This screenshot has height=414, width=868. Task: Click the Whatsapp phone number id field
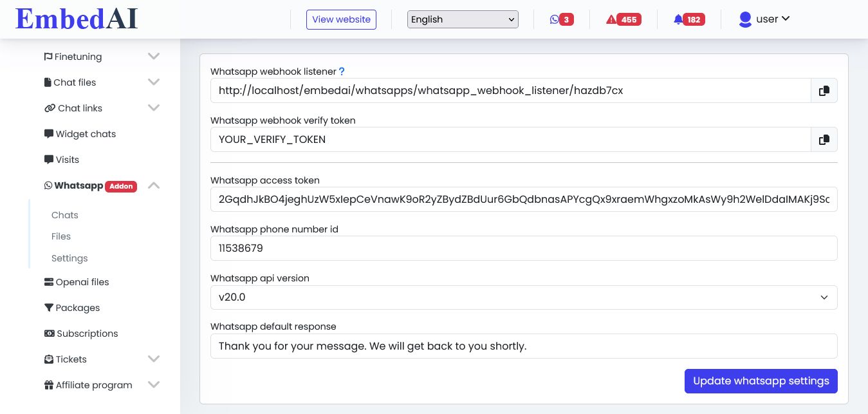click(x=523, y=249)
